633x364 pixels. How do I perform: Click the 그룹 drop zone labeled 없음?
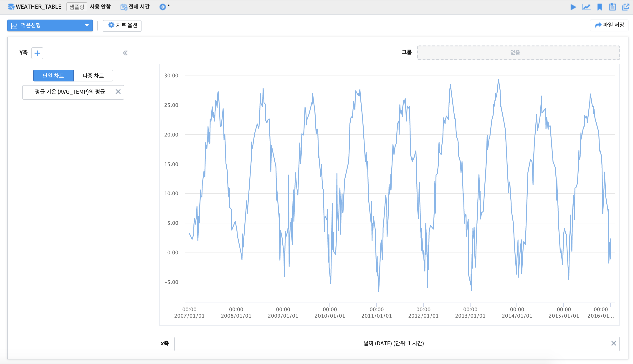point(519,53)
